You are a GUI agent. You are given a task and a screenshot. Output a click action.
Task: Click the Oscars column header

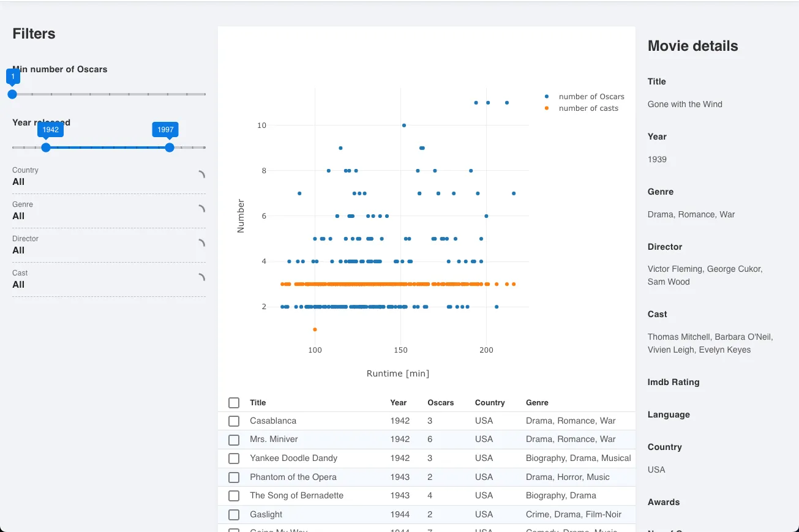440,403
